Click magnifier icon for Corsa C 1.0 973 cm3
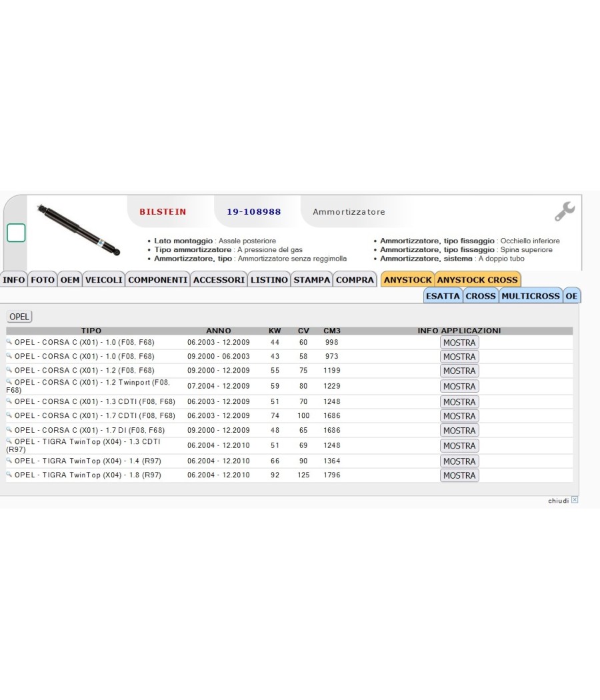The image size is (600, 700). click(9, 356)
